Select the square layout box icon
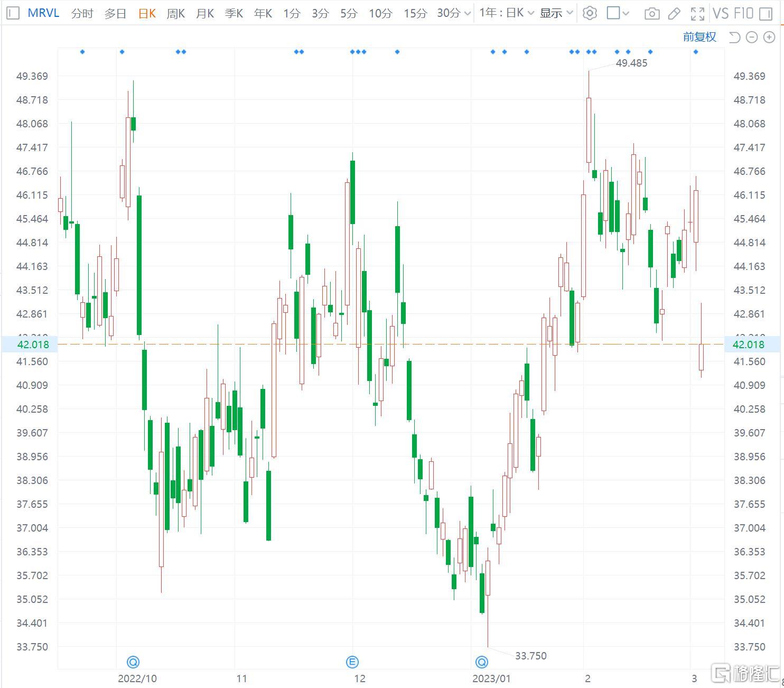The height and width of the screenshot is (688, 784). click(613, 13)
